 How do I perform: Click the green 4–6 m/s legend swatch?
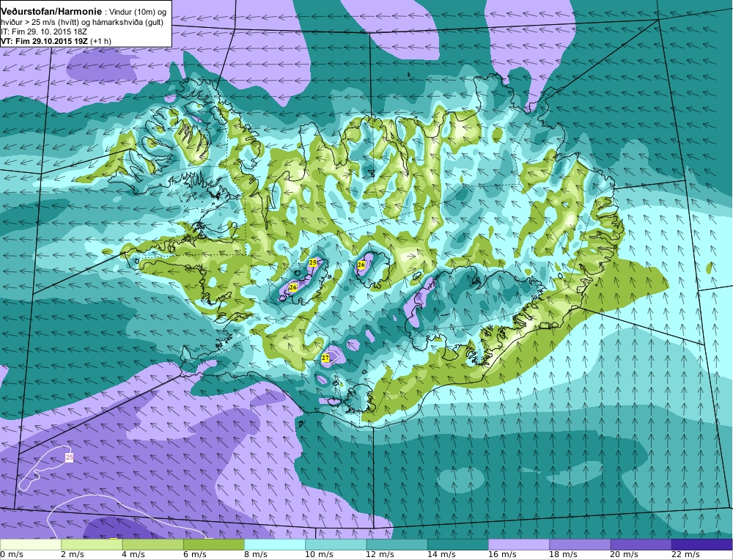coord(153,545)
